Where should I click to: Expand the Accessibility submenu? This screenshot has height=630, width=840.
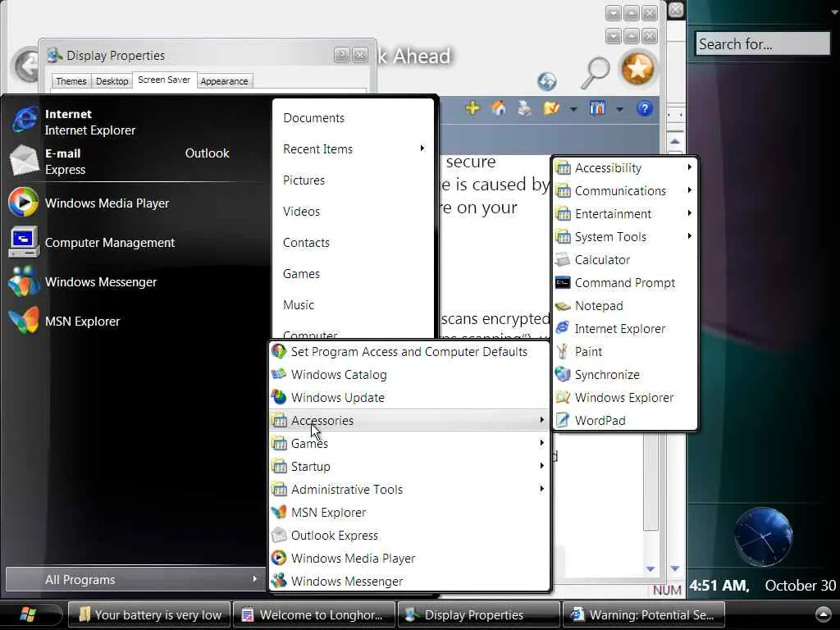(x=624, y=168)
